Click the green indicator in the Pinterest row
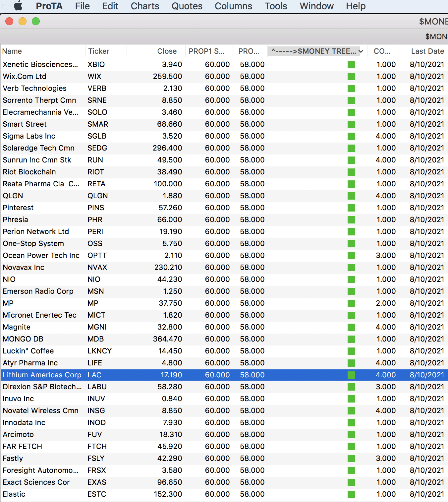 pos(351,208)
